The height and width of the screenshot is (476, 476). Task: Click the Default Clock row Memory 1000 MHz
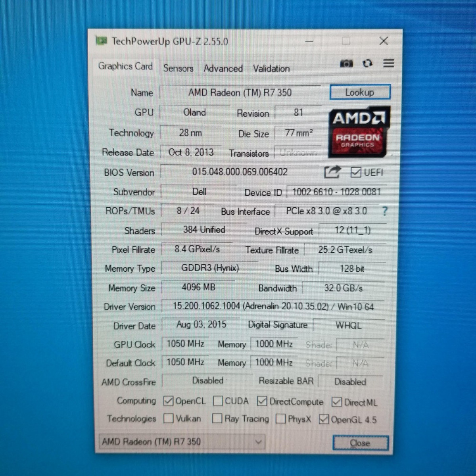274,362
